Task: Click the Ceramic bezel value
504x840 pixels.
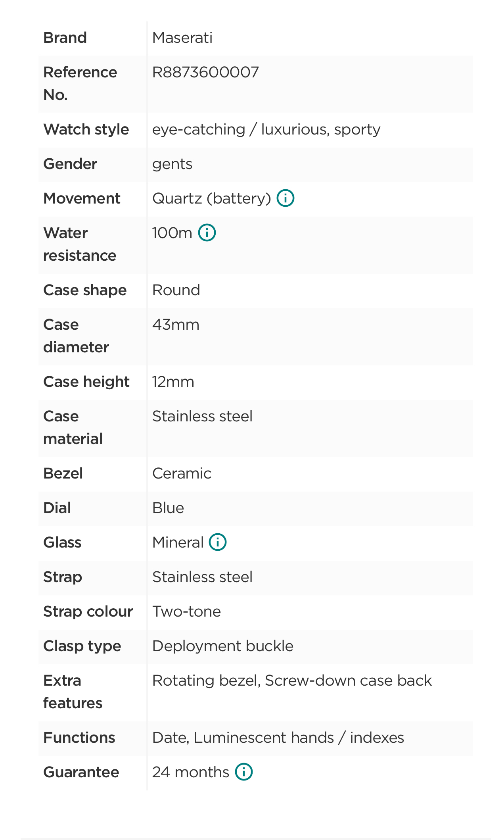Action: point(182,473)
